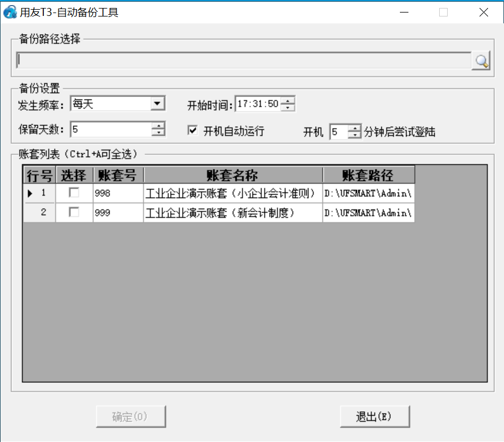504x442 pixels.
Task: Toggle the 开机自动运行 checkbox
Action: click(193, 131)
